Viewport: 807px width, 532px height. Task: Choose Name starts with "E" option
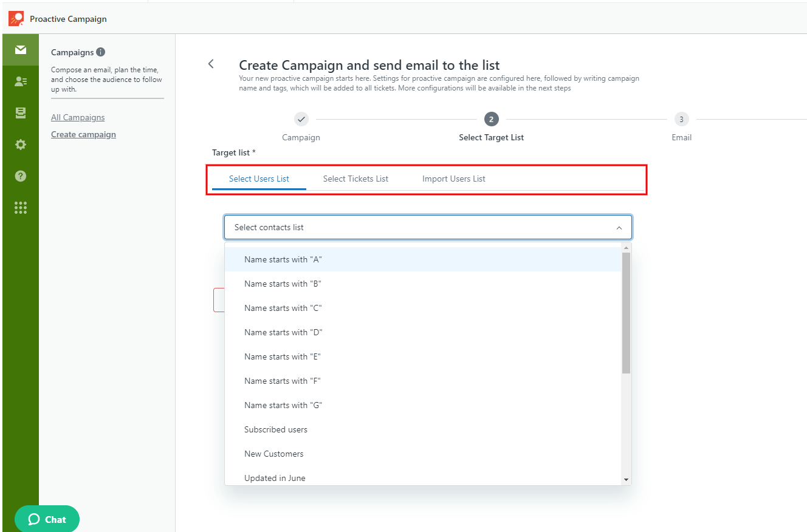pos(423,356)
